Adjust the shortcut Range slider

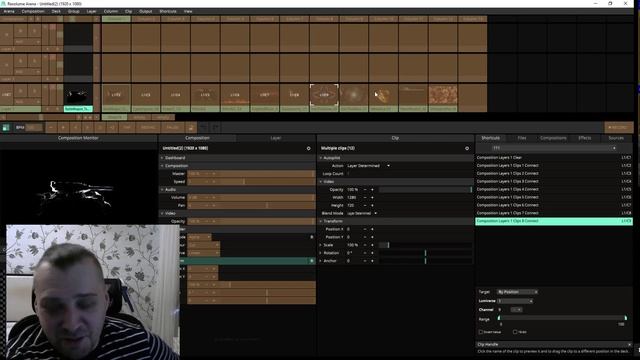pos(562,318)
